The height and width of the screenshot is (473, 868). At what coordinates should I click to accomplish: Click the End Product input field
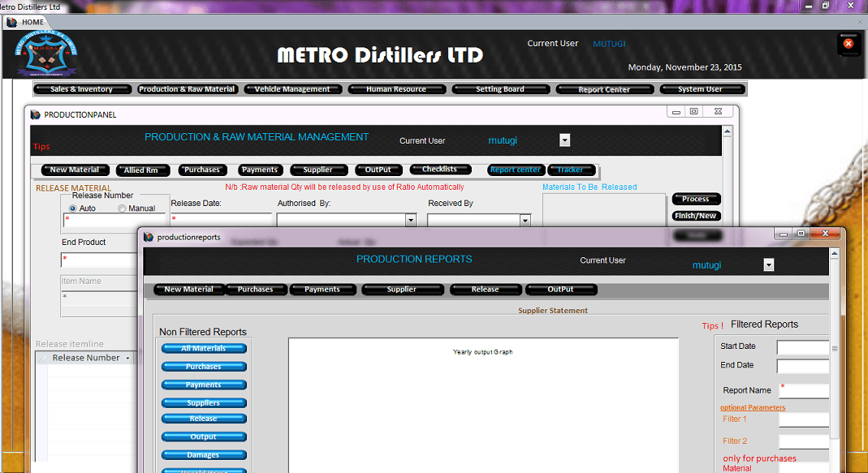[x=99, y=260]
